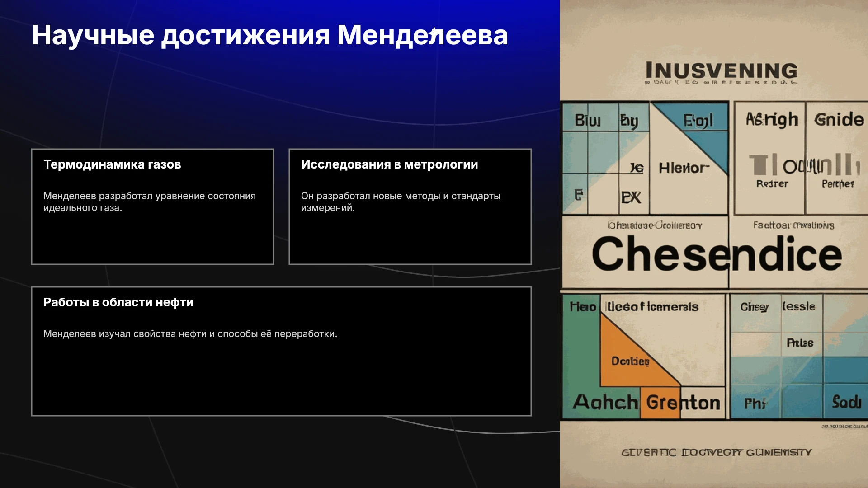Click the INUSVENING heading on the poster
The width and height of the screenshot is (868, 488).
point(722,70)
